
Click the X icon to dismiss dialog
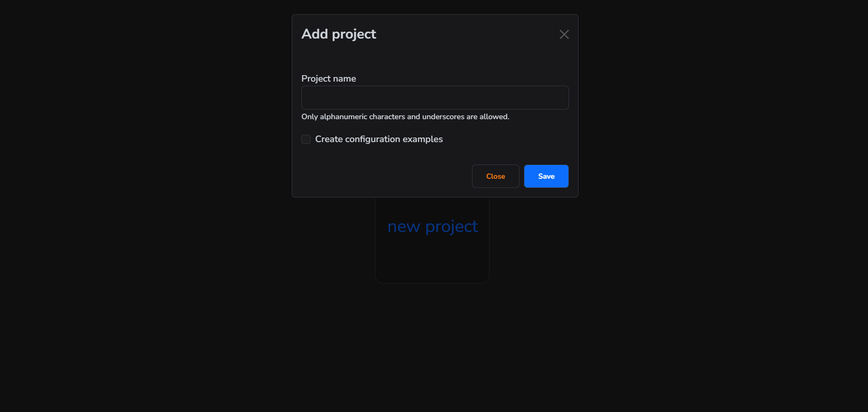(564, 34)
